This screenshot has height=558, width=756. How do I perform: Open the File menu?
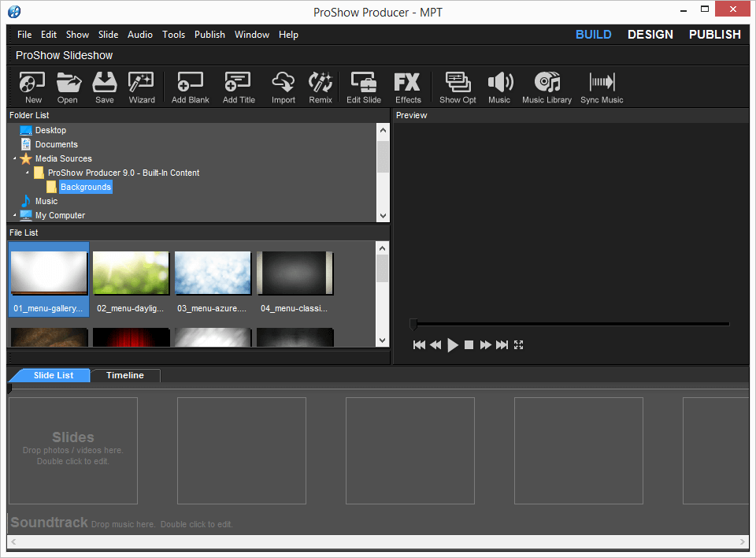click(24, 35)
